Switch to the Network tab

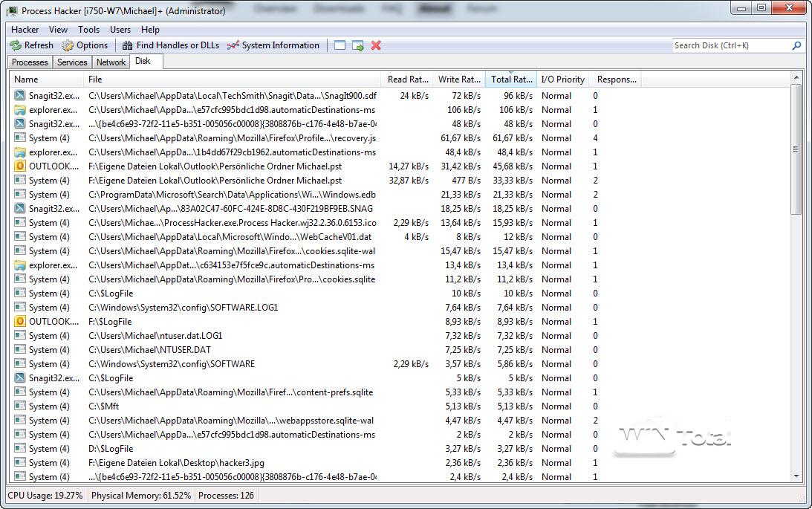(x=111, y=62)
